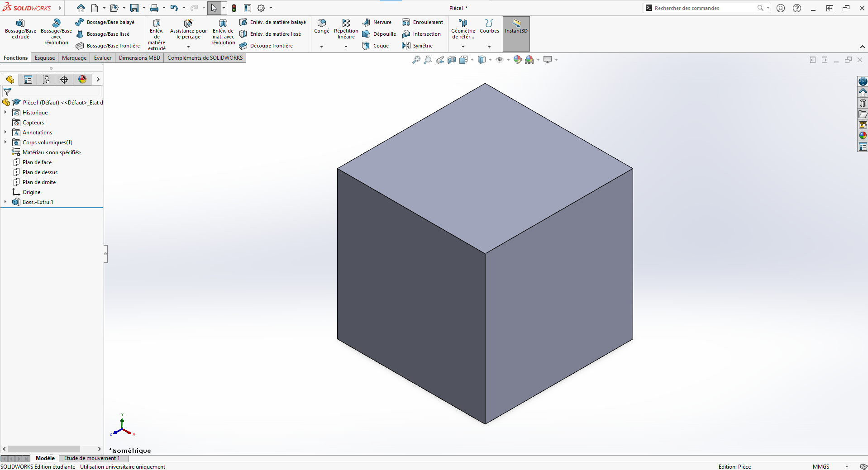Click the Dépouille tool
The image size is (868, 470).
pyautogui.click(x=379, y=34)
